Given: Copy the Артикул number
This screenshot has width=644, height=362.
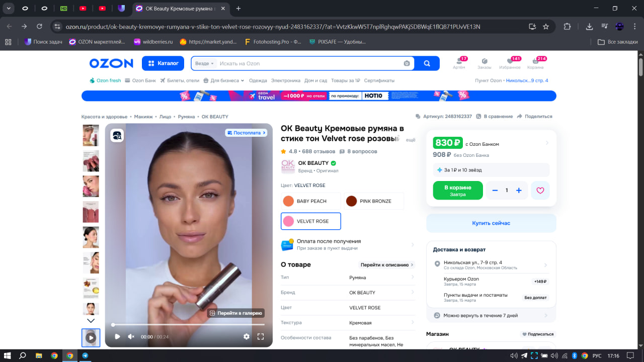Looking at the screenshot, I should (x=444, y=117).
